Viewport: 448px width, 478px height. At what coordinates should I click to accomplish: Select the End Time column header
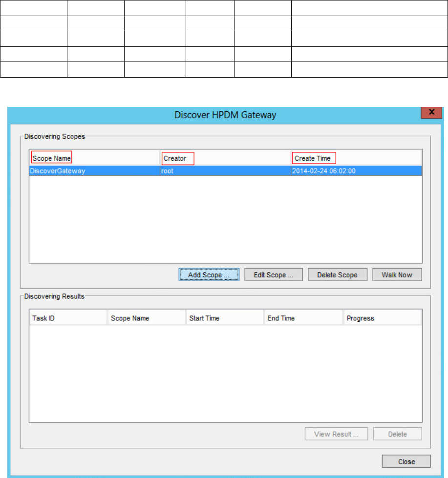[x=281, y=318]
